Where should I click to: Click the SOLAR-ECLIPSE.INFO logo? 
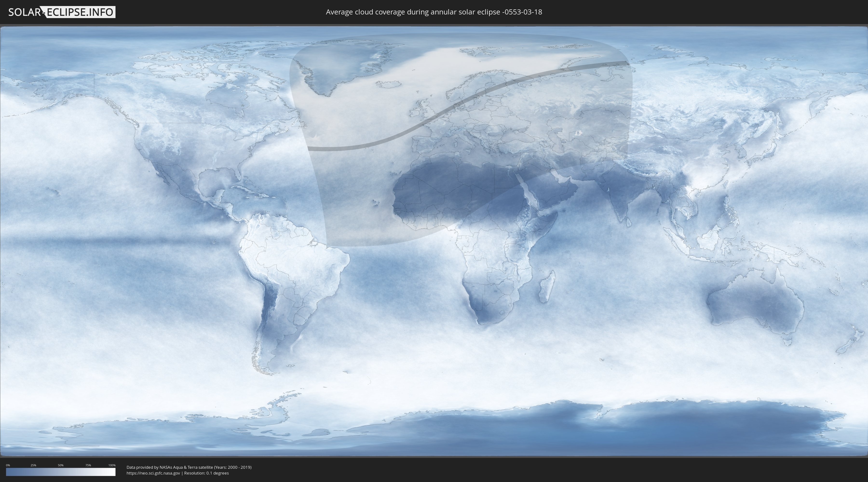pos(62,12)
